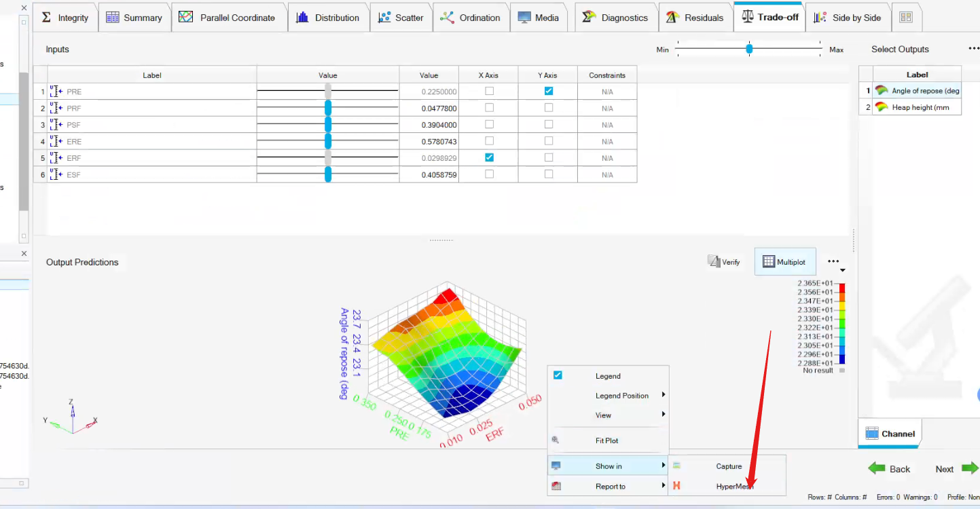Uncheck Y Axis box for PRE
This screenshot has height=509, width=980.
[548, 91]
